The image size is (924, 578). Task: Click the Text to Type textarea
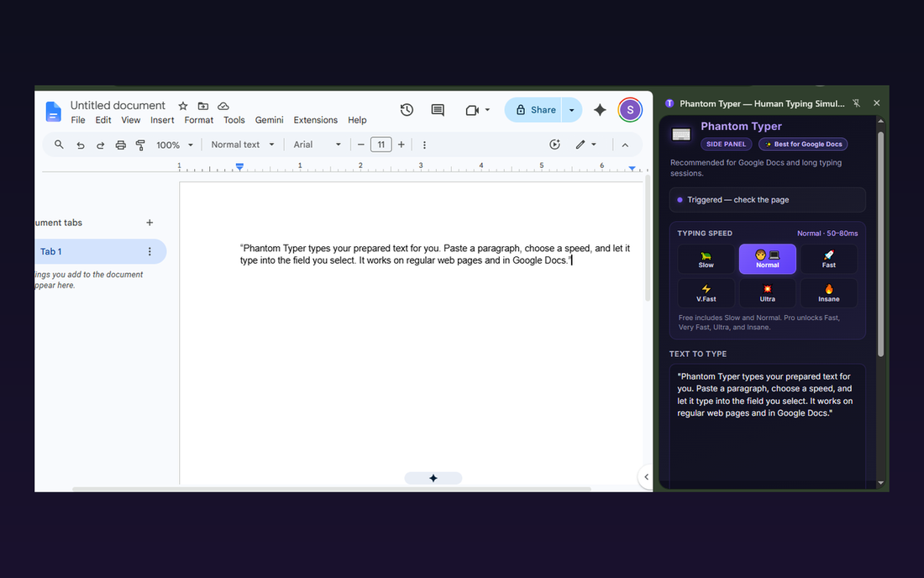(767, 425)
